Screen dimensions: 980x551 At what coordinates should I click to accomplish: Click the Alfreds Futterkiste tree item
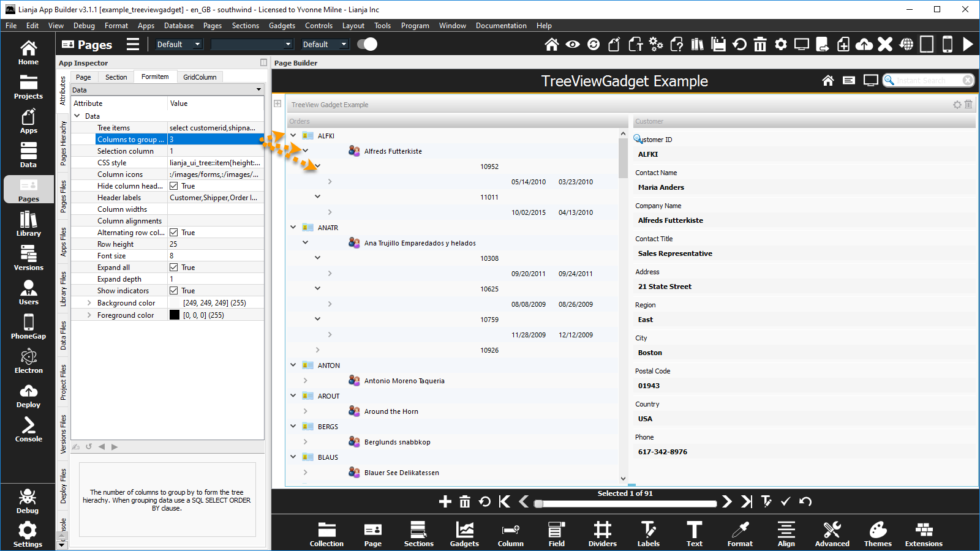tap(393, 151)
